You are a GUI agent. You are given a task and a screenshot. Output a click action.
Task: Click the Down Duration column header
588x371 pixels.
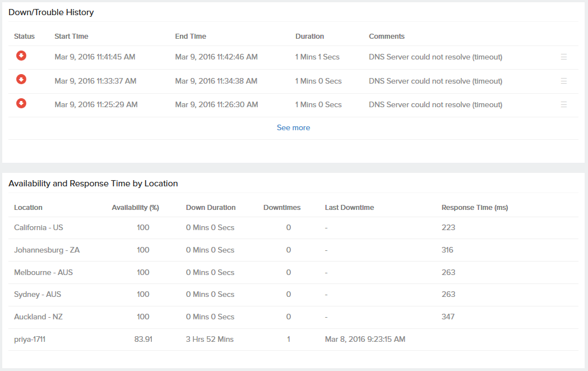pyautogui.click(x=211, y=208)
